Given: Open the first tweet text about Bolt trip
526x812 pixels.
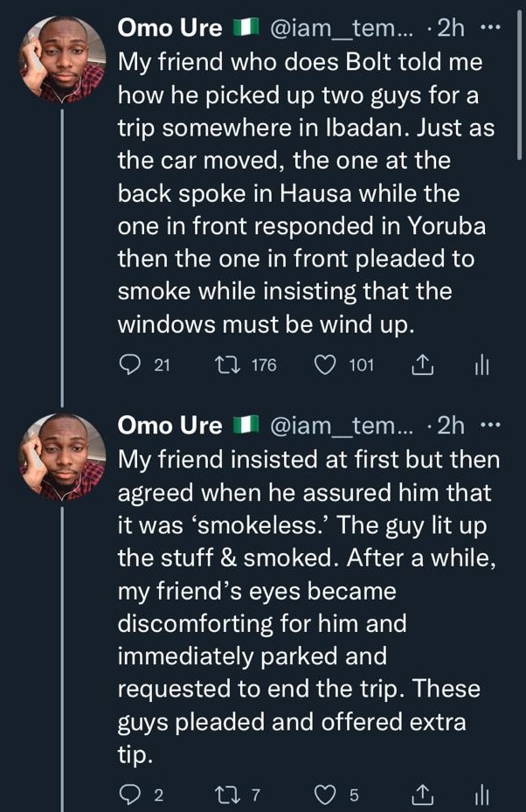Looking at the screenshot, I should click(306, 192).
